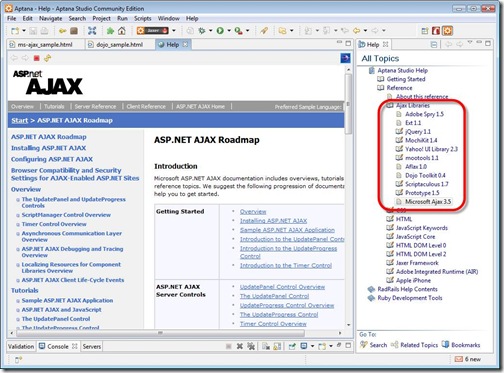
Task: Click the Jaxer server status button
Action: tap(153, 31)
